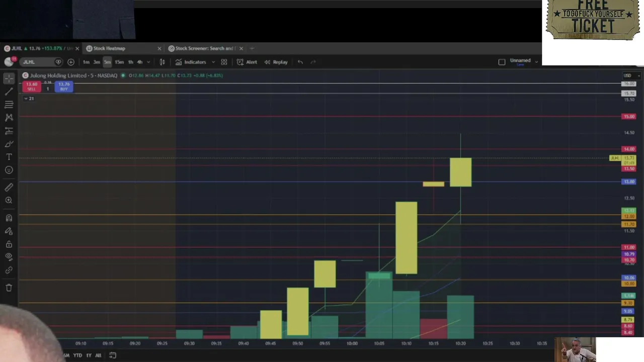Close the JLHL browser tab

pyautogui.click(x=77, y=48)
